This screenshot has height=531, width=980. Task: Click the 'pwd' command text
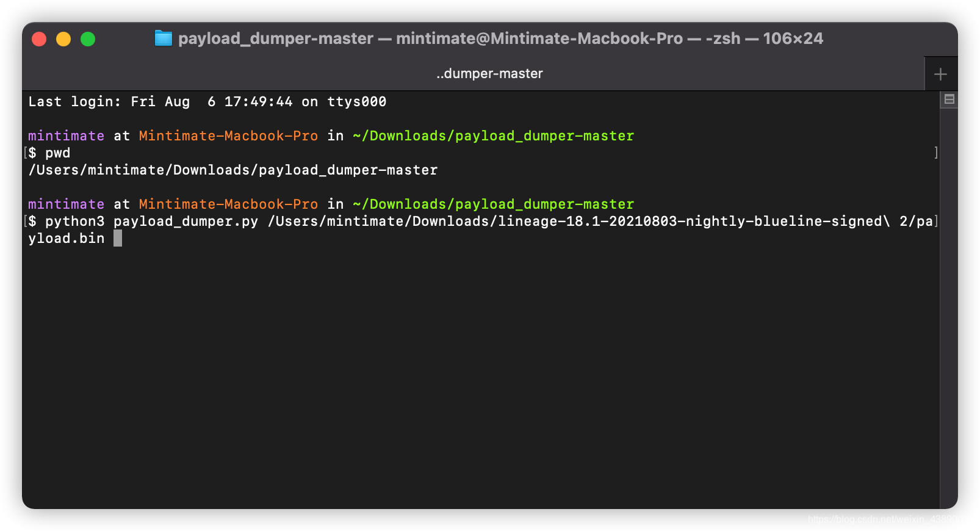point(57,153)
